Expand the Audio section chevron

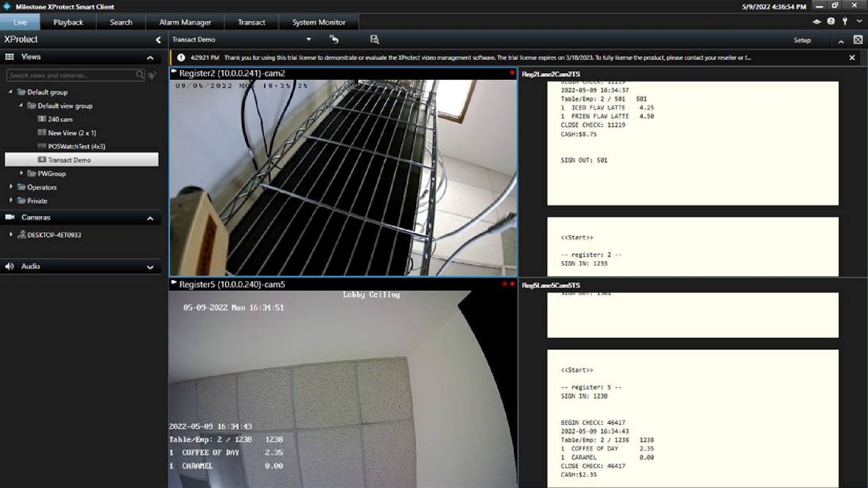[x=150, y=267]
